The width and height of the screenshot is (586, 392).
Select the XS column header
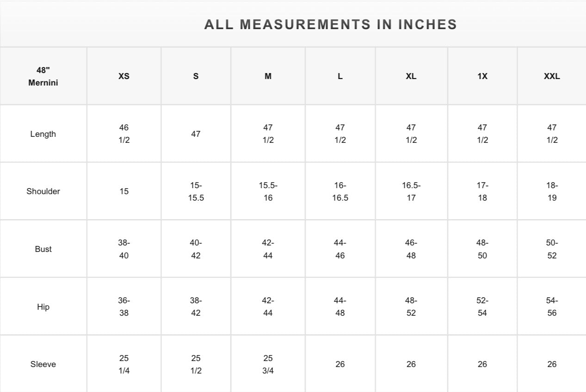(x=124, y=76)
